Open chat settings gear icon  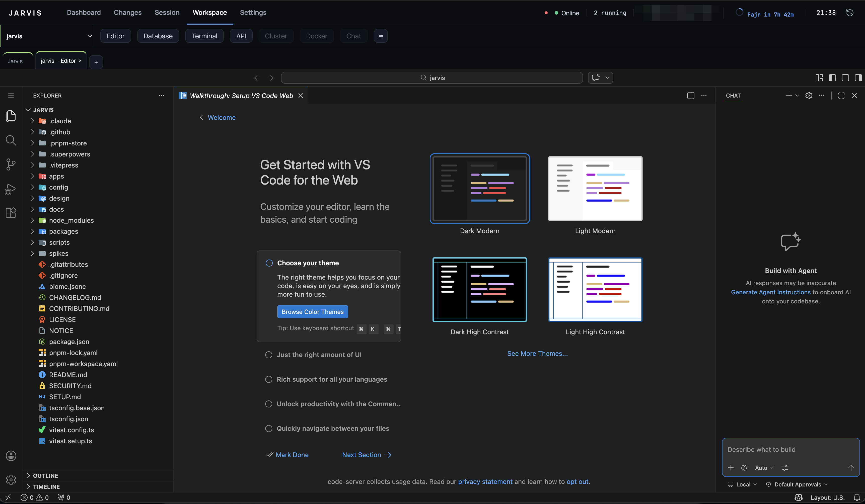click(x=809, y=95)
